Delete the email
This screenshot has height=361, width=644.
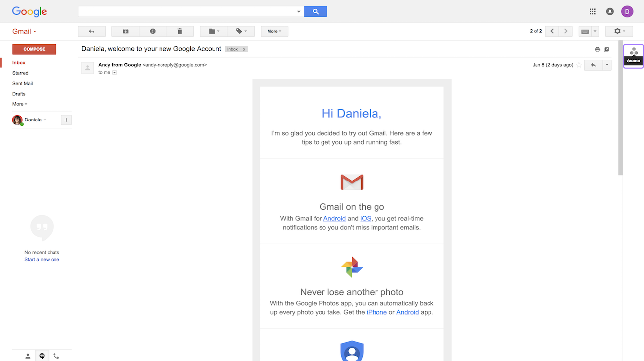(179, 31)
